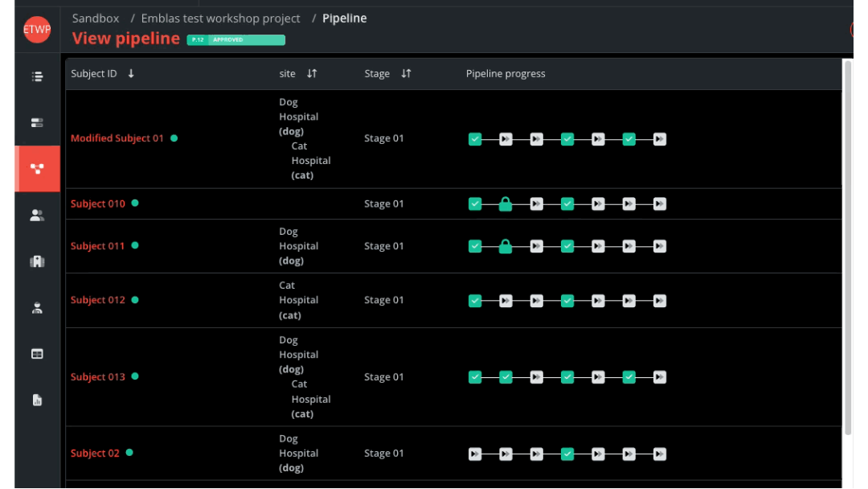The height and width of the screenshot is (489, 868).
Task: Click the last skip step in Subject 012 row
Action: (x=659, y=301)
